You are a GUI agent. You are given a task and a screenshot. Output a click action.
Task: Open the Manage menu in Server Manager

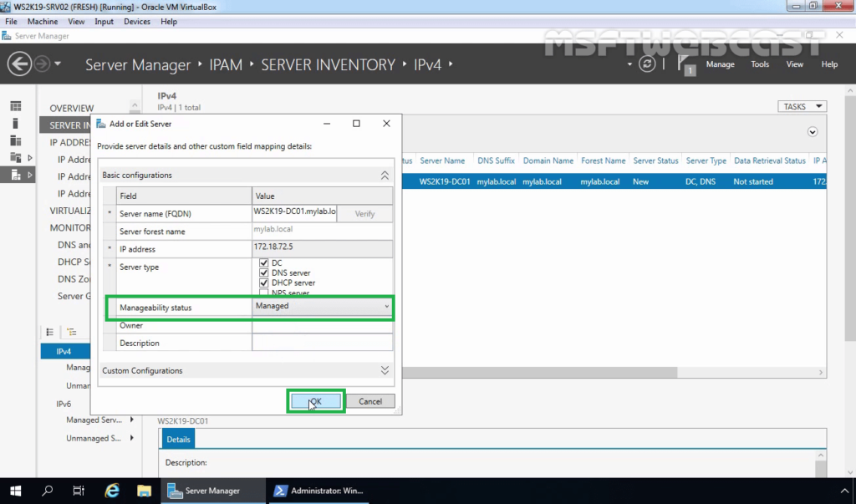[x=720, y=64]
